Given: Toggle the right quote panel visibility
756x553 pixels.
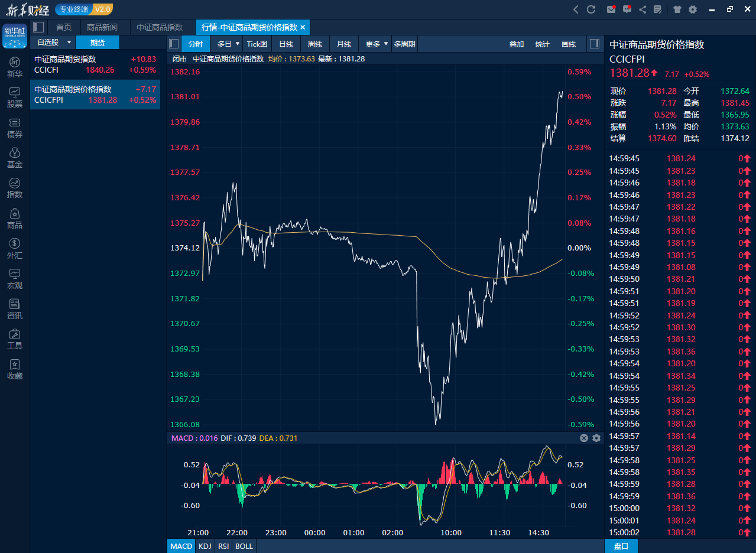Looking at the screenshot, I should coord(595,44).
